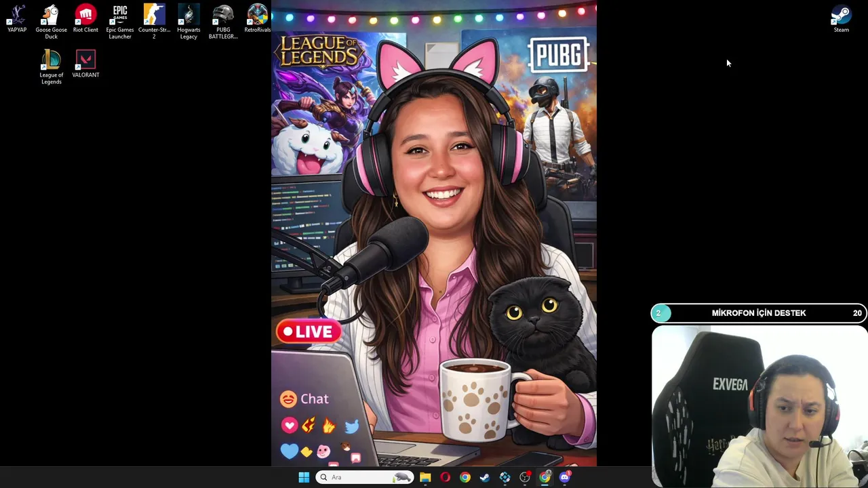
Task: Open the YAPYAP desktop shortcut
Action: click(17, 19)
